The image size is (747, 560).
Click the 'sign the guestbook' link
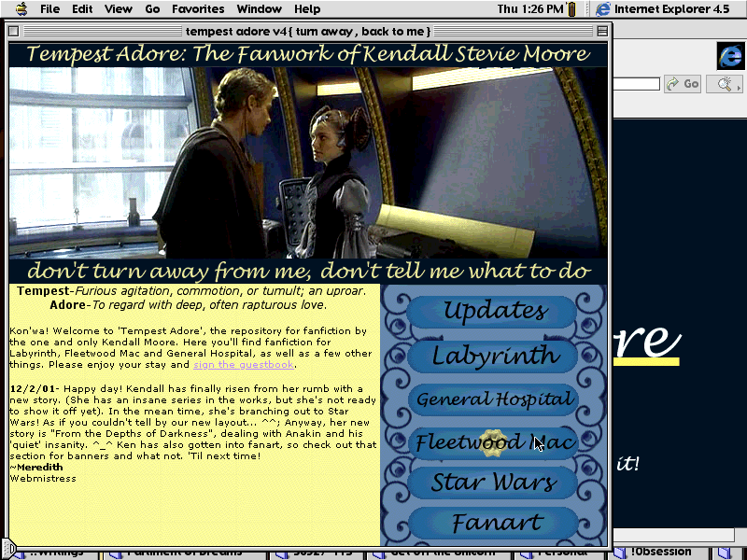pyautogui.click(x=243, y=365)
